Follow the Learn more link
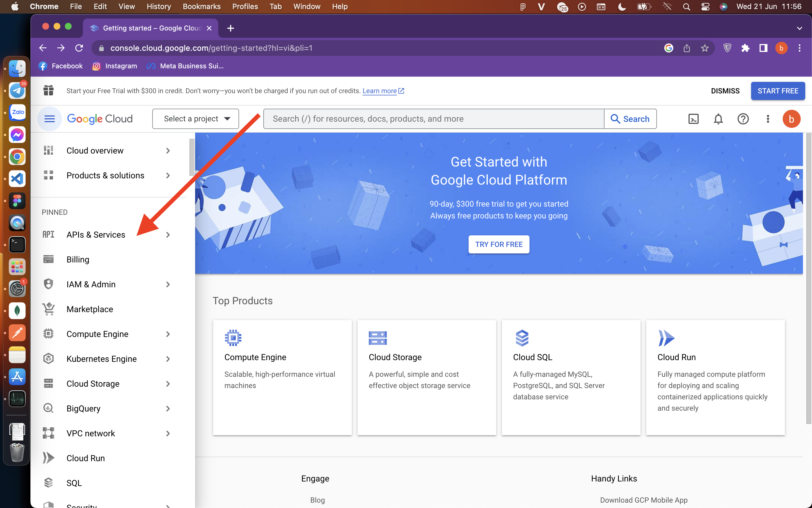Viewport: 812px width, 508px height. coord(383,91)
